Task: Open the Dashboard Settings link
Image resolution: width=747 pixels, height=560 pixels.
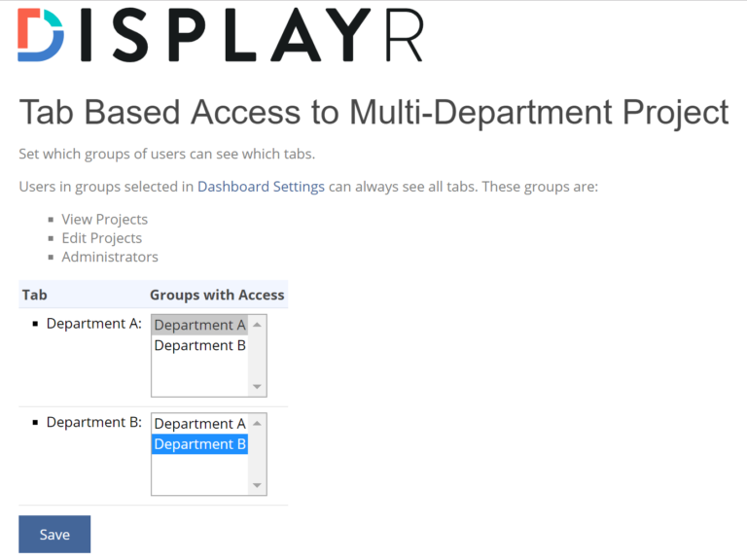Action: [261, 187]
